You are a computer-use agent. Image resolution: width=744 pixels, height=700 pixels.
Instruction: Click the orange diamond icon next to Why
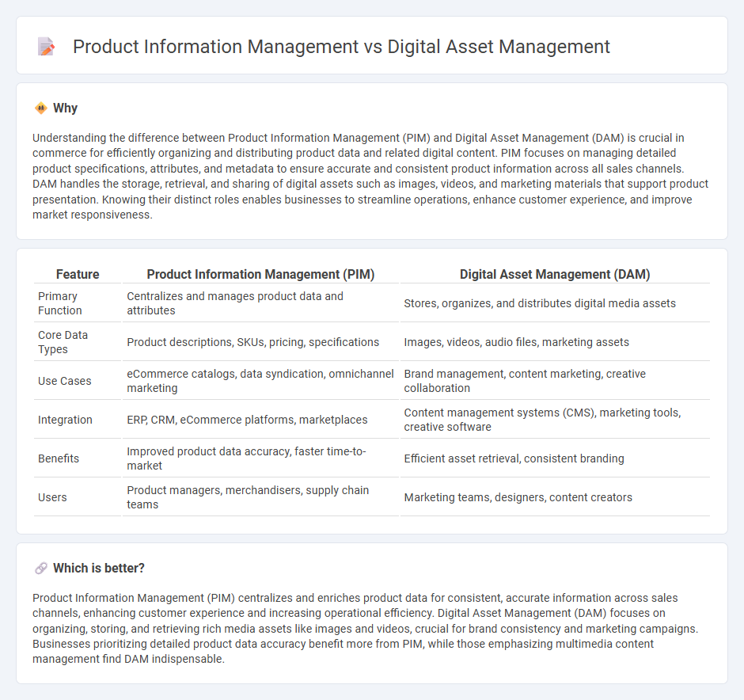click(x=41, y=108)
